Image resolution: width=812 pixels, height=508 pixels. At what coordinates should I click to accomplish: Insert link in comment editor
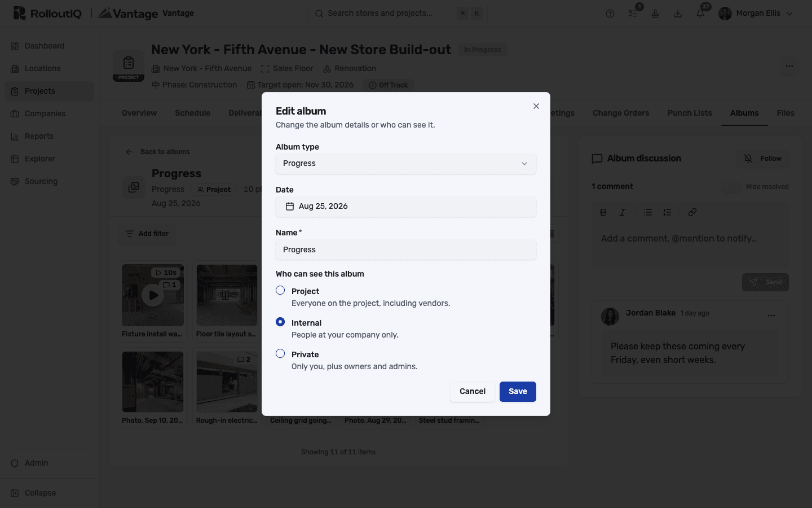click(x=692, y=212)
